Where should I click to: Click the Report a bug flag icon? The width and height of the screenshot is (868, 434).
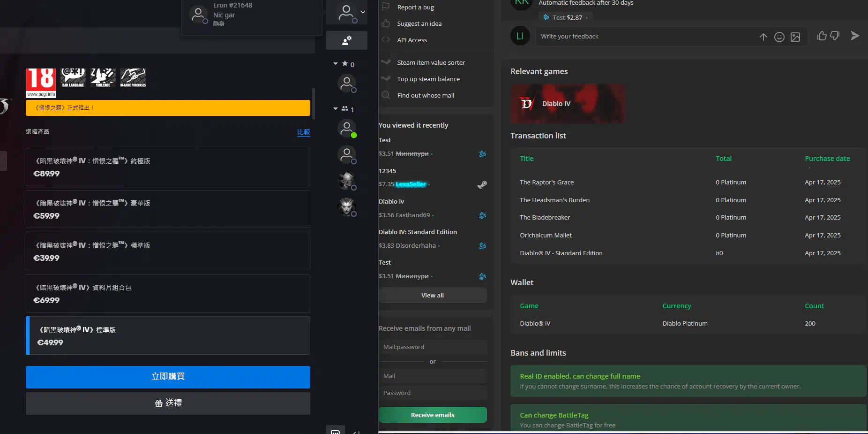point(386,7)
